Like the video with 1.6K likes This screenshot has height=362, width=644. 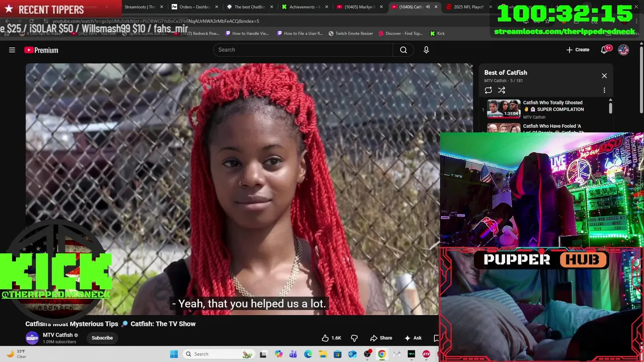[332, 338]
